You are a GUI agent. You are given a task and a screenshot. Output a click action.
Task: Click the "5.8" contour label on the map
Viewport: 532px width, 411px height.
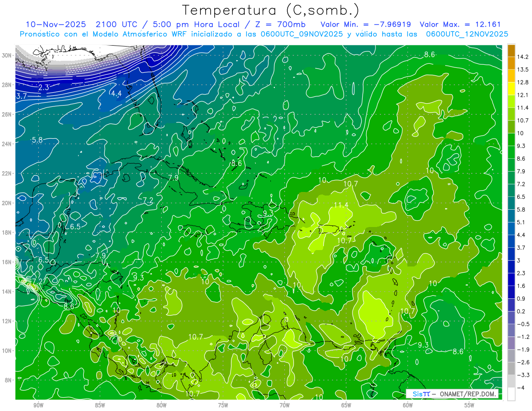(37, 140)
